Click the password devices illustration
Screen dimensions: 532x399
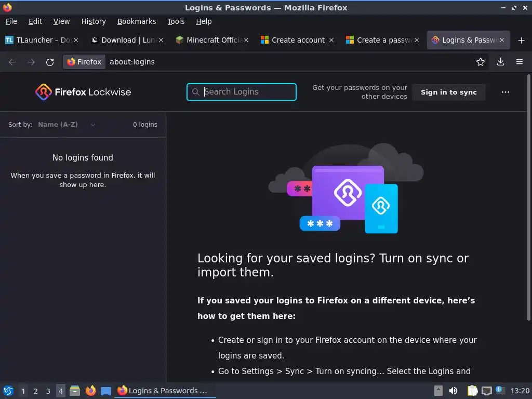(x=346, y=189)
